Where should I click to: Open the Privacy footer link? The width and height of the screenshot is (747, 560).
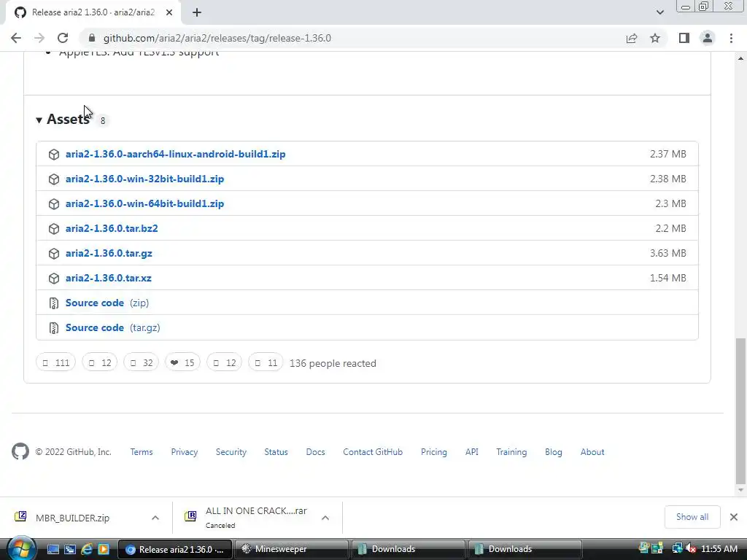coord(185,452)
